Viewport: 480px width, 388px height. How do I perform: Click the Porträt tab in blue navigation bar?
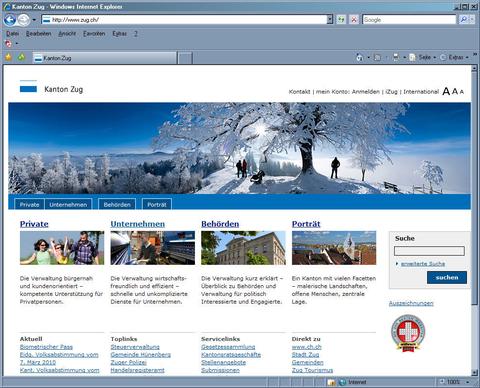pos(157,204)
